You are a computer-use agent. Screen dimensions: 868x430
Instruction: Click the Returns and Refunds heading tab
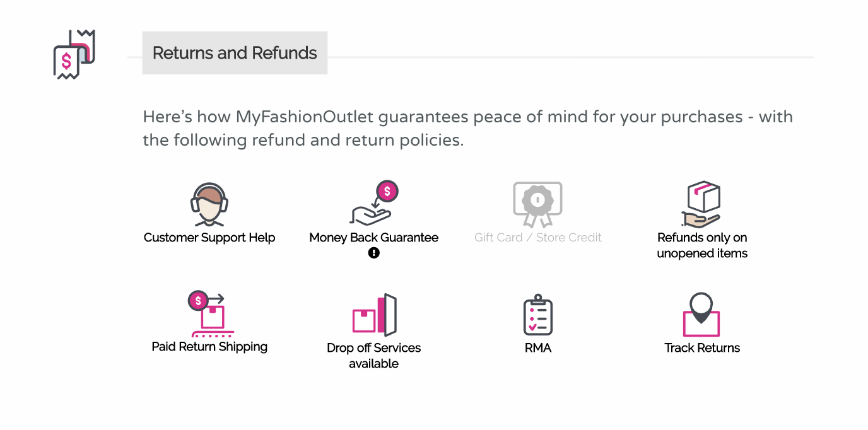pyautogui.click(x=235, y=53)
